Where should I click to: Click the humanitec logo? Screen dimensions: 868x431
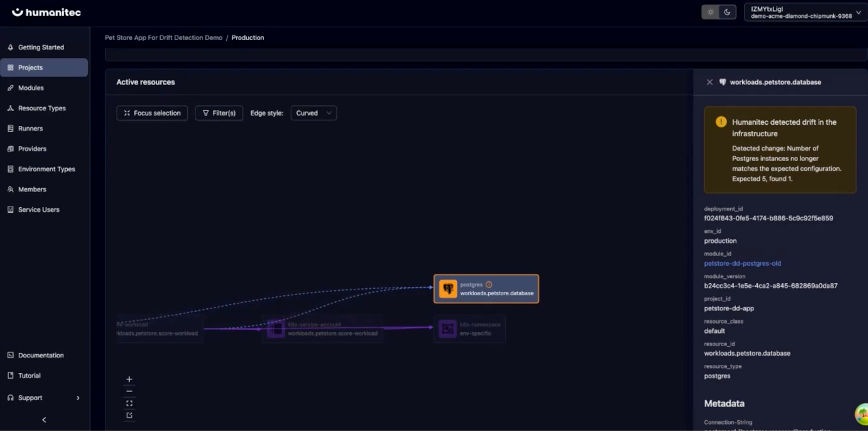[46, 12]
